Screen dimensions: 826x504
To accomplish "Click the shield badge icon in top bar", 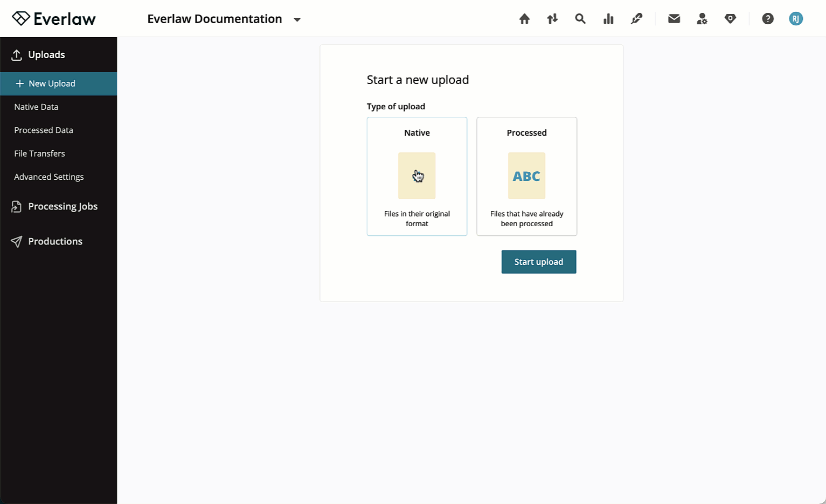I will tap(730, 19).
